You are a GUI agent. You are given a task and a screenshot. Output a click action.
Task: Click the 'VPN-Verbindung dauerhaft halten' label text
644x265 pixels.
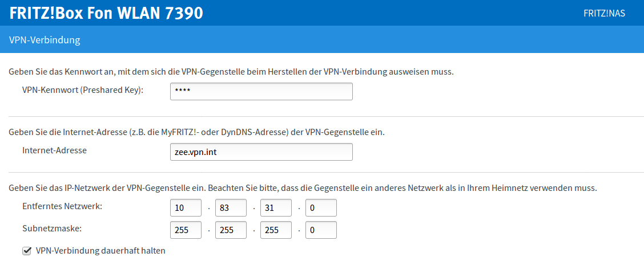tap(100, 250)
